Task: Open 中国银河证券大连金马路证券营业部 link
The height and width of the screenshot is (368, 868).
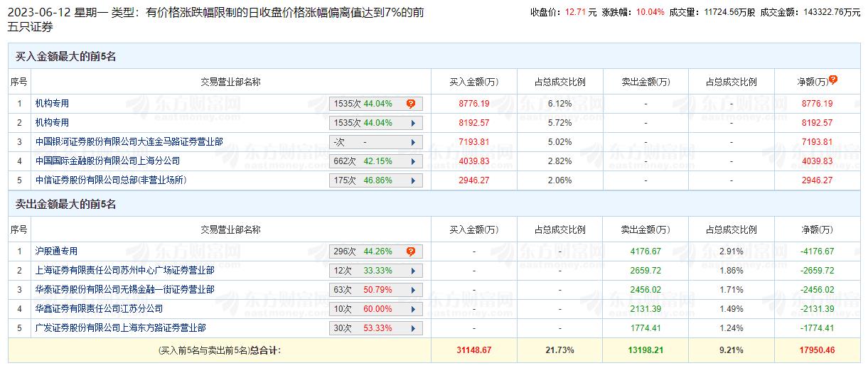Action: pyautogui.click(x=129, y=142)
